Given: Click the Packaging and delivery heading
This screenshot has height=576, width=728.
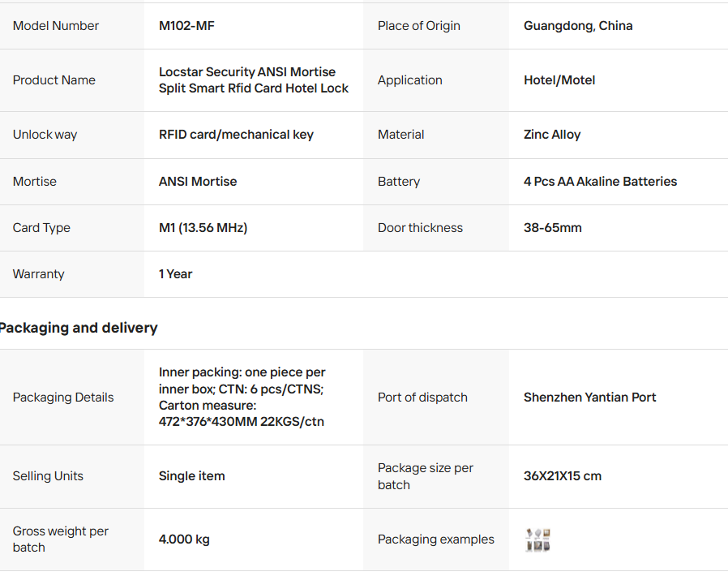Looking at the screenshot, I should pyautogui.click(x=79, y=328).
